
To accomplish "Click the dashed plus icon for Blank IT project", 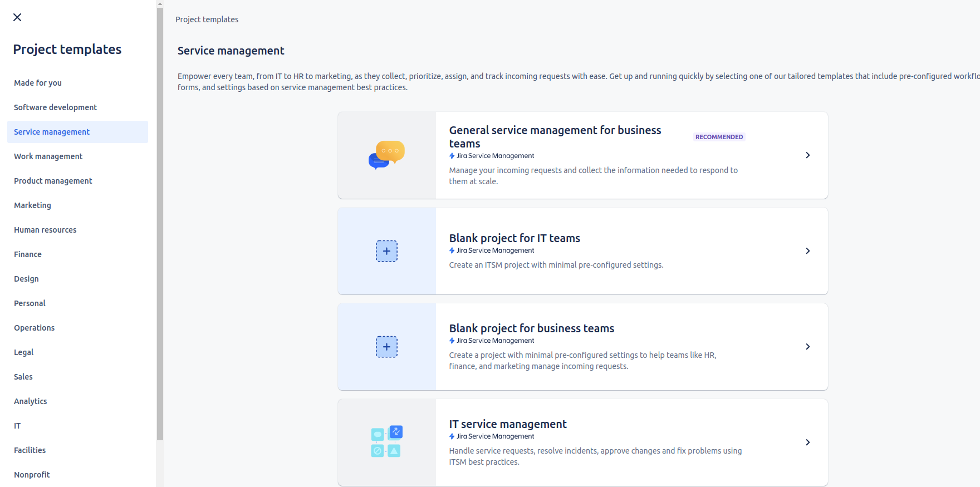I will coord(386,251).
